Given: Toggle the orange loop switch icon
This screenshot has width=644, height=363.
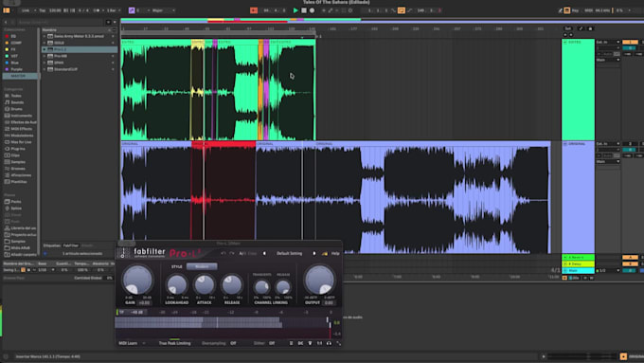Looking at the screenshot, I should click(x=402, y=10).
